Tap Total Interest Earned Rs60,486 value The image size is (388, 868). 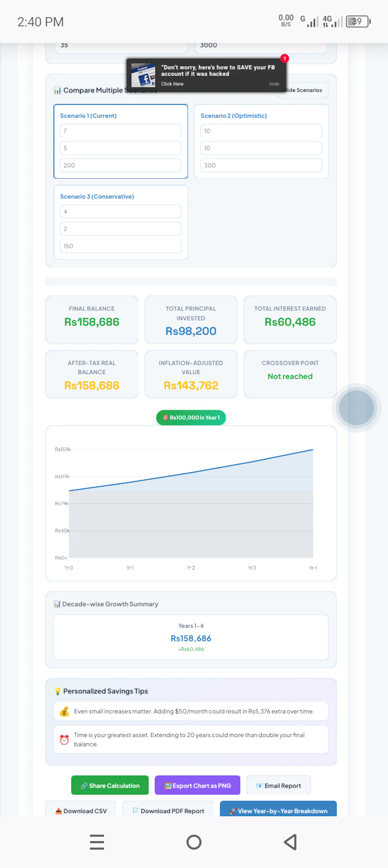(290, 322)
